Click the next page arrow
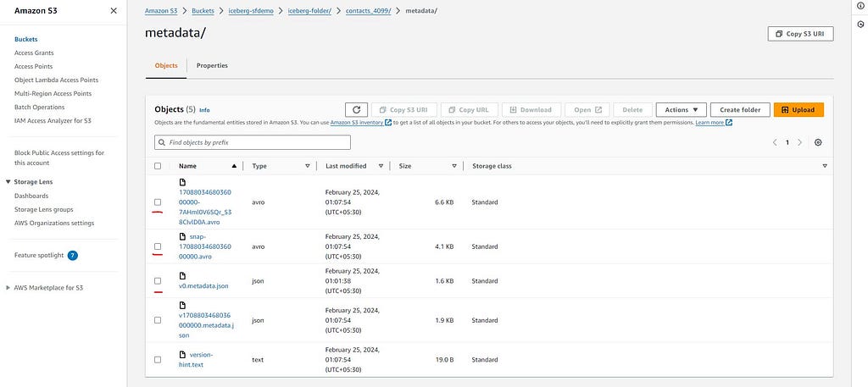Screen dimensions: 868x387 799,142
